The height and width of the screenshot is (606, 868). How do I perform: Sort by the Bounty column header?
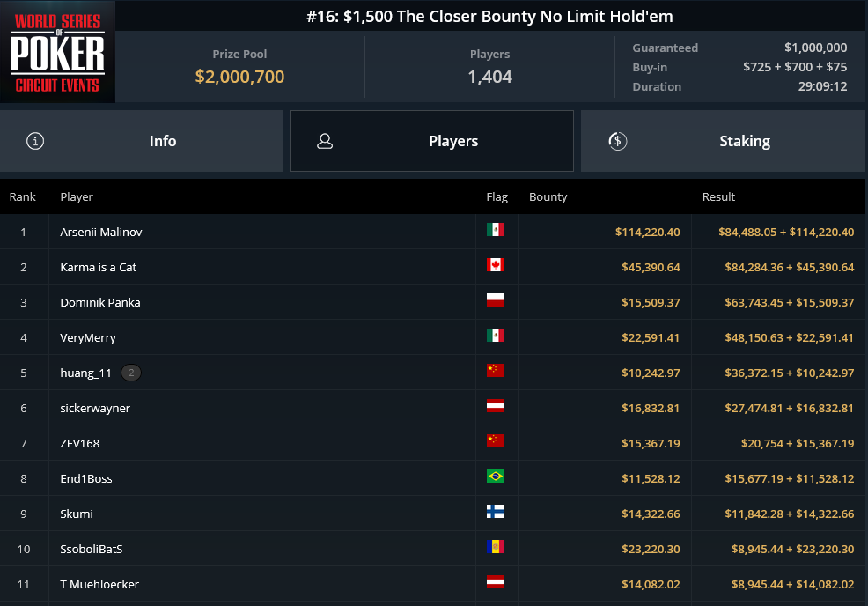point(548,196)
